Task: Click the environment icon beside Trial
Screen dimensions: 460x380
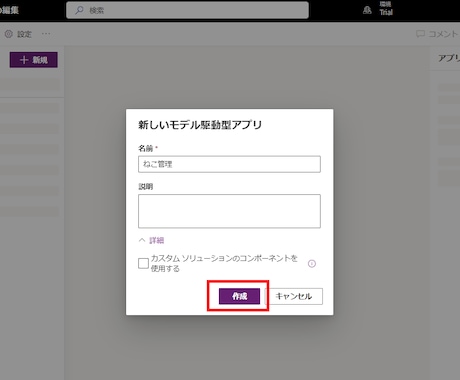Action: point(367,10)
